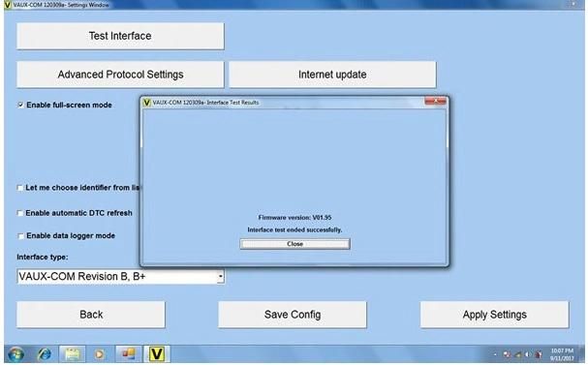Close the Interface Test Results dialog
Image resolution: width=588 pixels, height=365 pixels.
point(294,244)
